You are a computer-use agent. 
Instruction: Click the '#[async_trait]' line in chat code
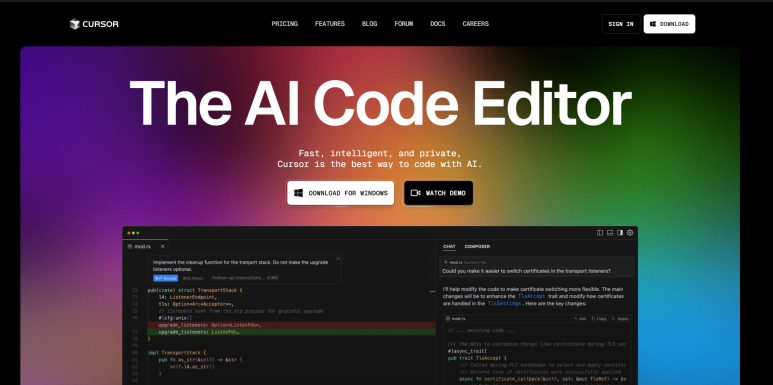(x=467, y=351)
